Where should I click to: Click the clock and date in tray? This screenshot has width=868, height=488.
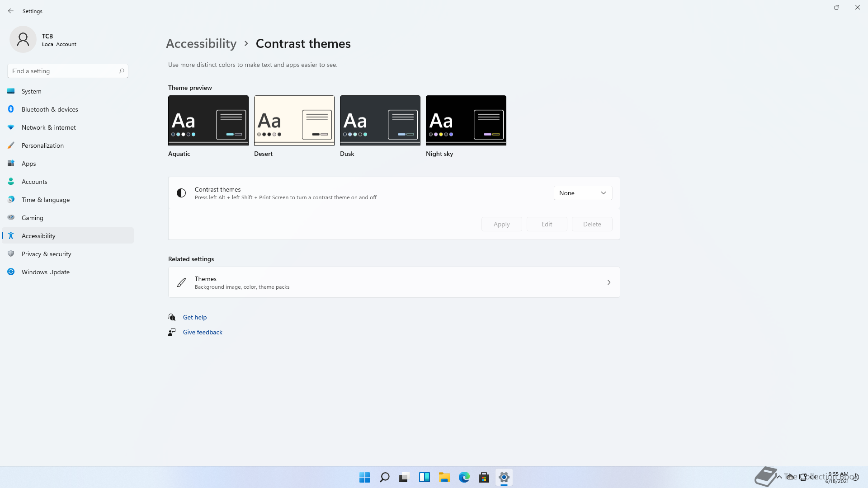point(838,478)
